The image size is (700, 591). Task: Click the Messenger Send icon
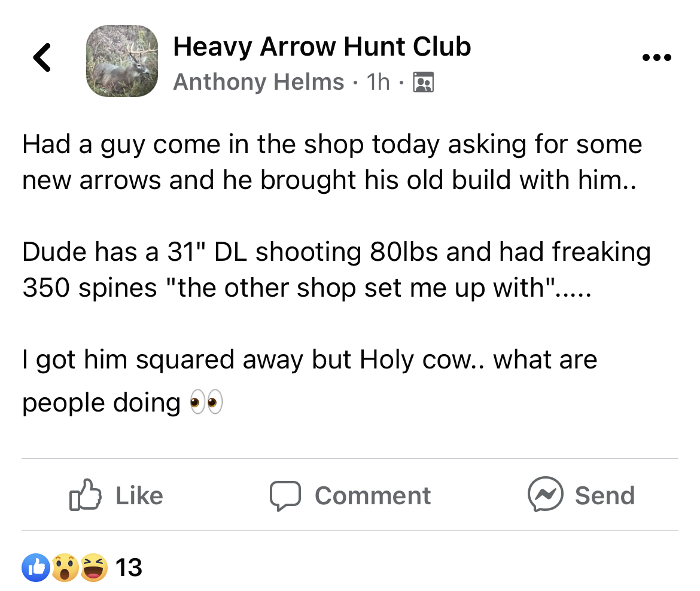(545, 494)
